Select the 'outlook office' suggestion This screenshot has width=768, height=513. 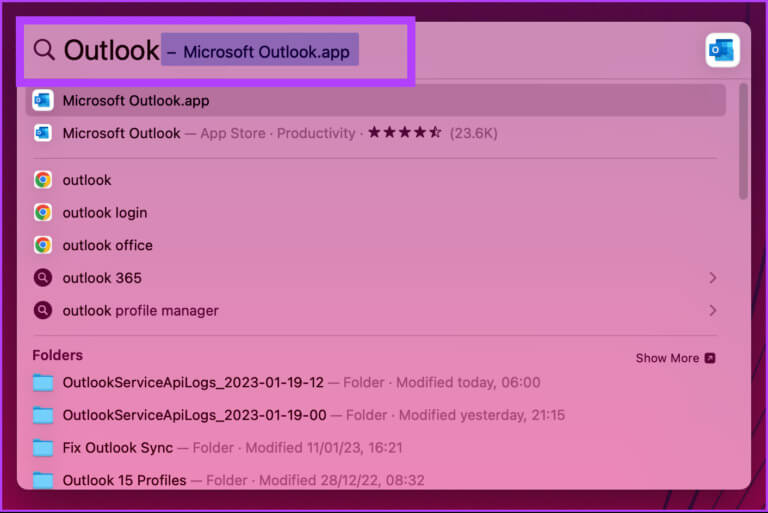tap(376, 245)
